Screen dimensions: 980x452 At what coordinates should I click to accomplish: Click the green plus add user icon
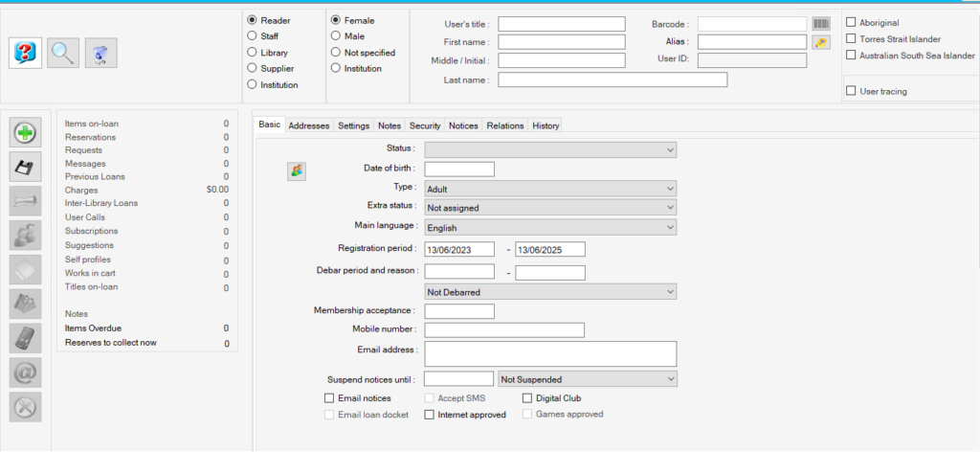click(26, 132)
